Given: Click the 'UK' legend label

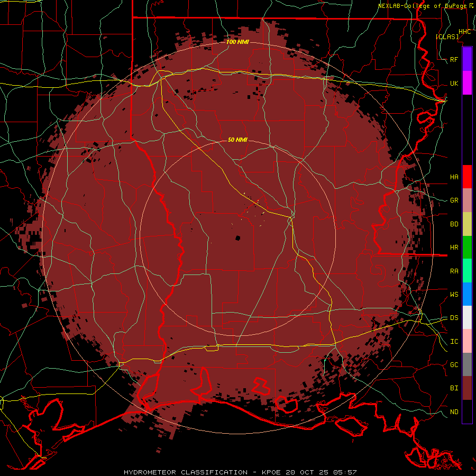Looking at the screenshot, I should [454, 83].
